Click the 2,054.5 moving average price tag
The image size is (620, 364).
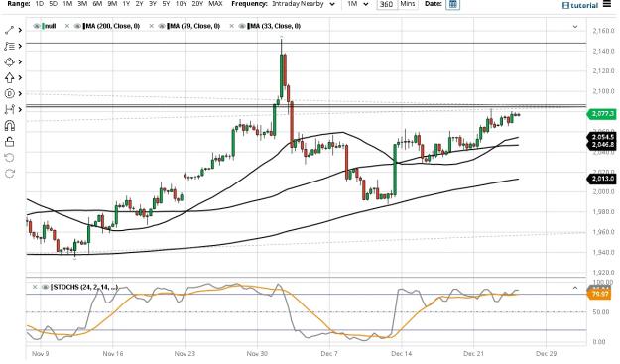(x=602, y=137)
